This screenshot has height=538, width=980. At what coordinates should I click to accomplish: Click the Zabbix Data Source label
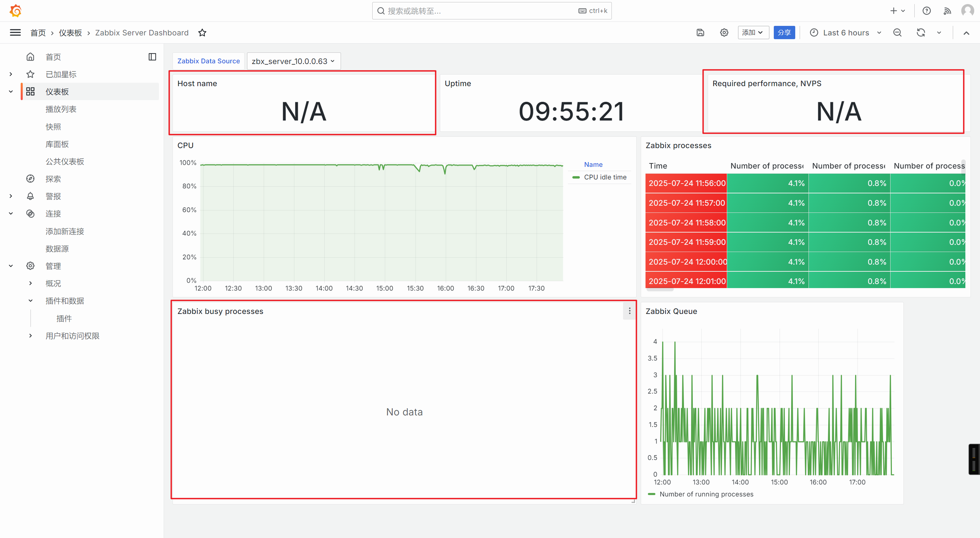pyautogui.click(x=209, y=61)
